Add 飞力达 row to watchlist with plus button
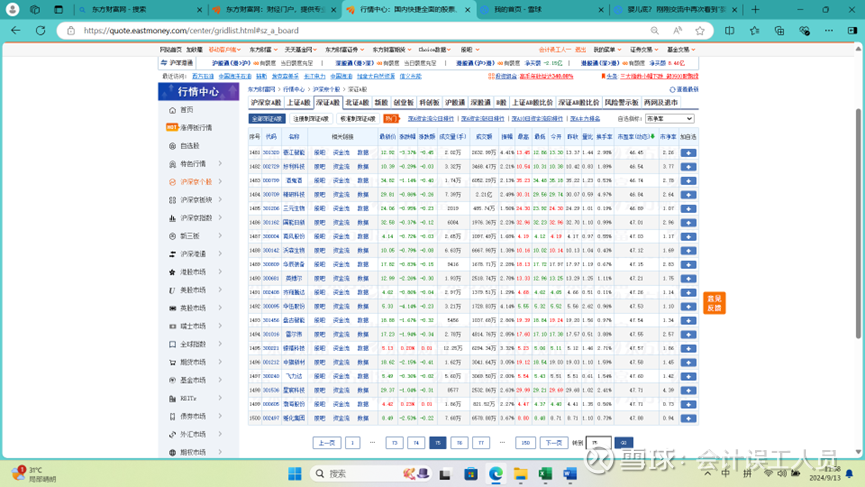Viewport: 865px width, 487px height. [688, 376]
